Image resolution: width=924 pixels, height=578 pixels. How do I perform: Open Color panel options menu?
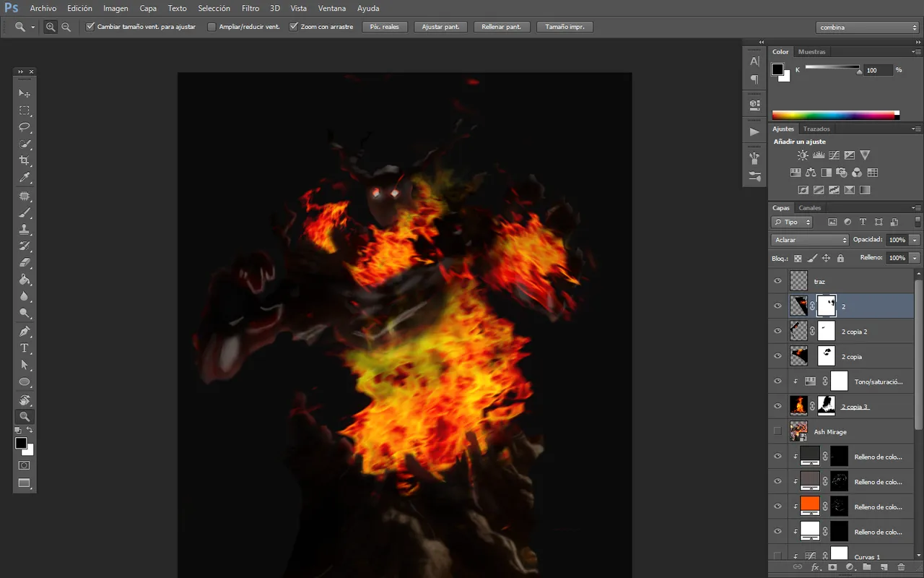(x=916, y=51)
